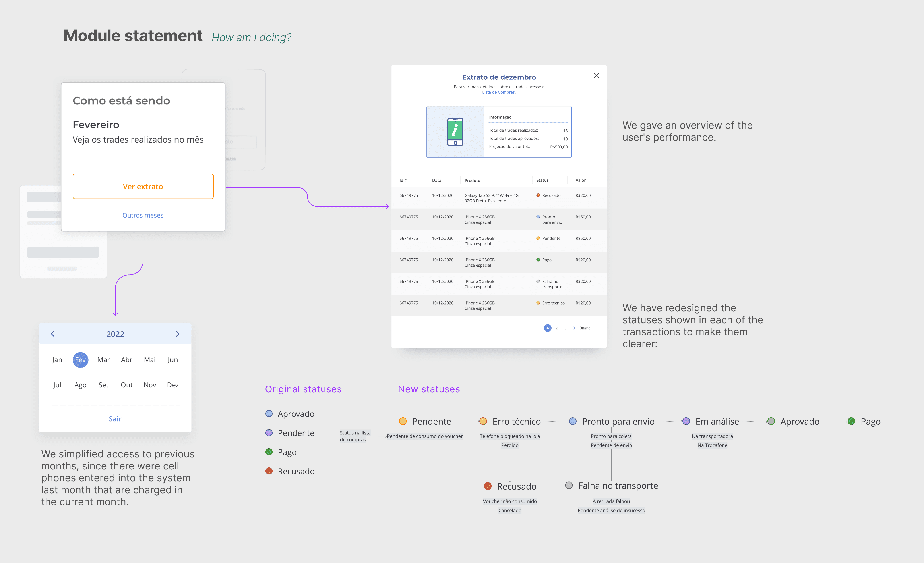Click the Ver extrato button
The width and height of the screenshot is (924, 563).
pyautogui.click(x=143, y=186)
